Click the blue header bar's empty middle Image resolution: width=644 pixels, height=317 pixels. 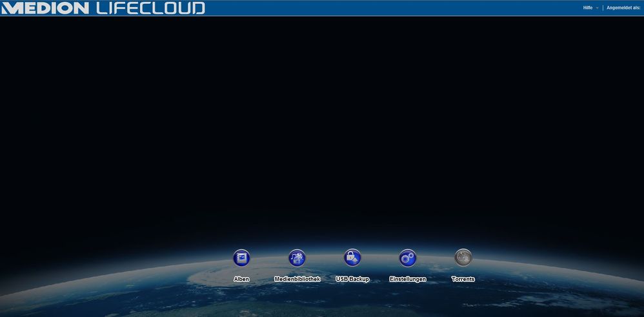click(x=387, y=8)
